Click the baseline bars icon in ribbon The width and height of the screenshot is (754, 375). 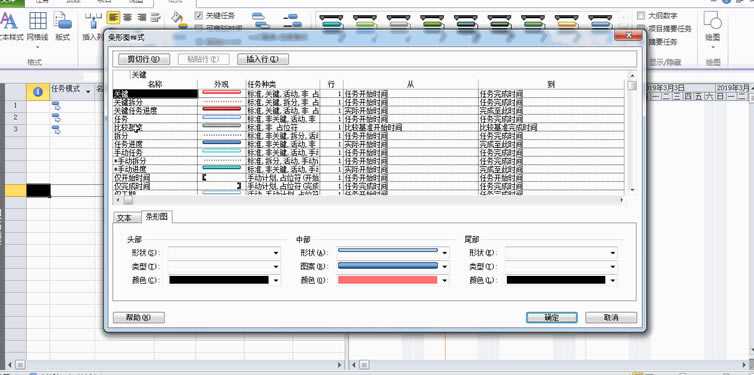[292, 20]
